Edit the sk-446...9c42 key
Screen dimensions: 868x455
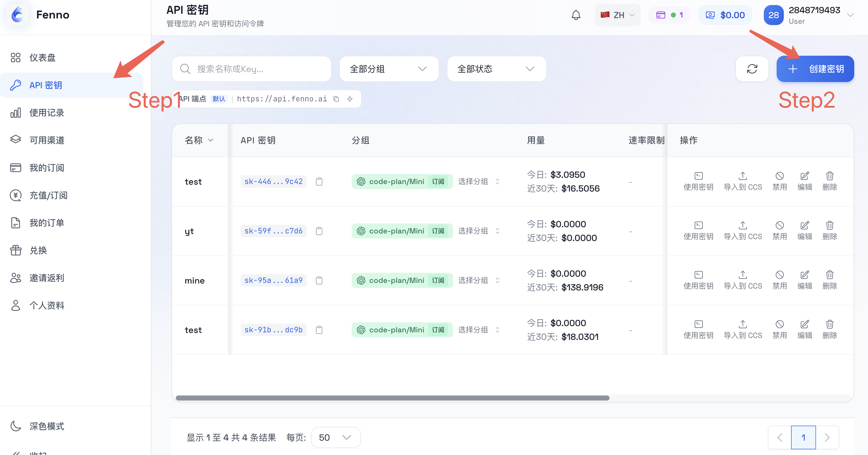click(x=805, y=182)
